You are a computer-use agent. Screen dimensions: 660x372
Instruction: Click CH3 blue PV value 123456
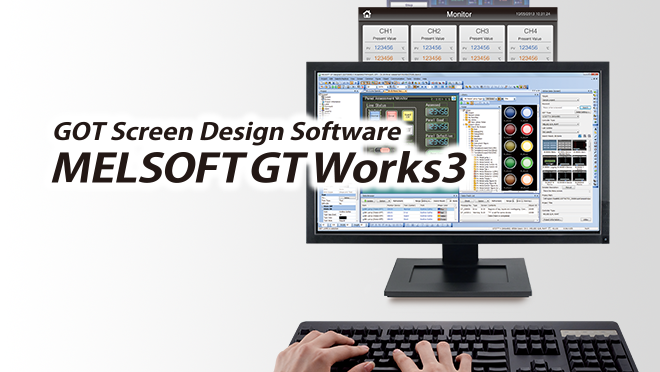(480, 48)
